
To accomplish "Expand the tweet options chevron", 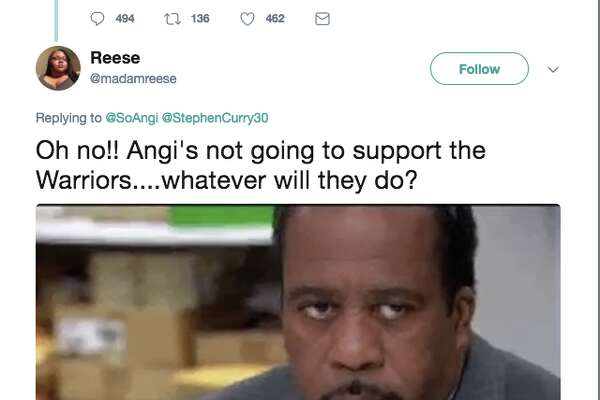I will coord(553,69).
